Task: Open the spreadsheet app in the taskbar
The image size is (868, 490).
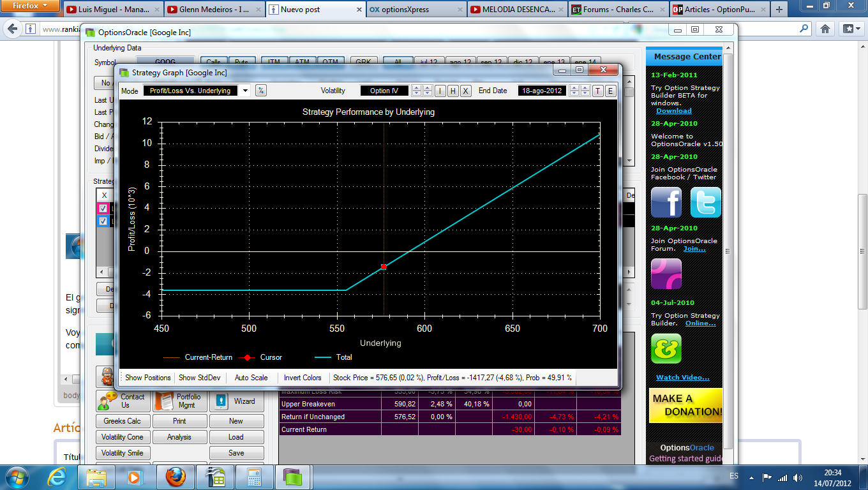Action: click(x=215, y=477)
